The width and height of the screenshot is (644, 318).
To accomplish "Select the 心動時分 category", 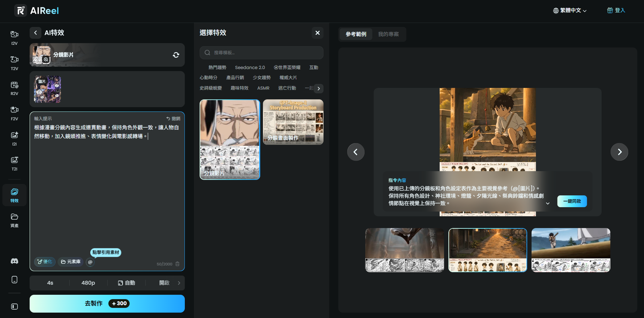I will [208, 77].
